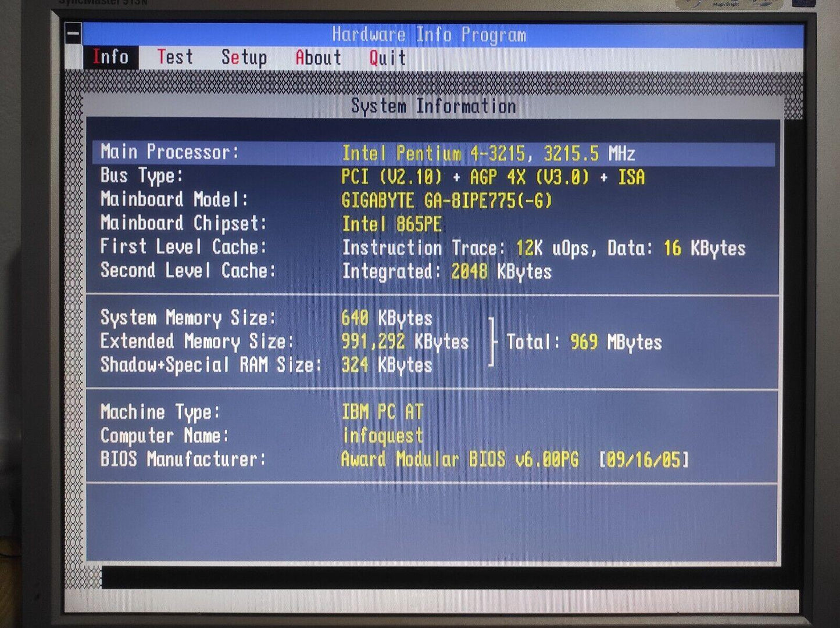Select the Machine Type IBM PC AT entry
The height and width of the screenshot is (628, 840).
[382, 412]
